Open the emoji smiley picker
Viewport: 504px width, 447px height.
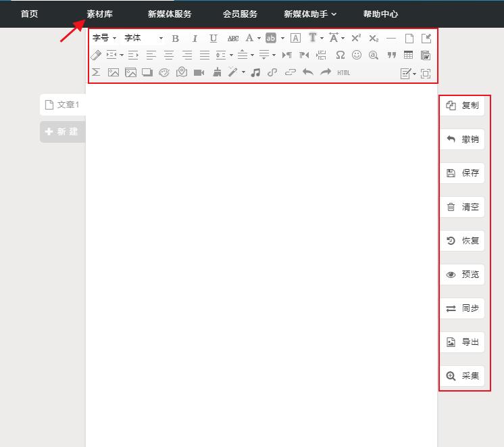pyautogui.click(x=357, y=55)
